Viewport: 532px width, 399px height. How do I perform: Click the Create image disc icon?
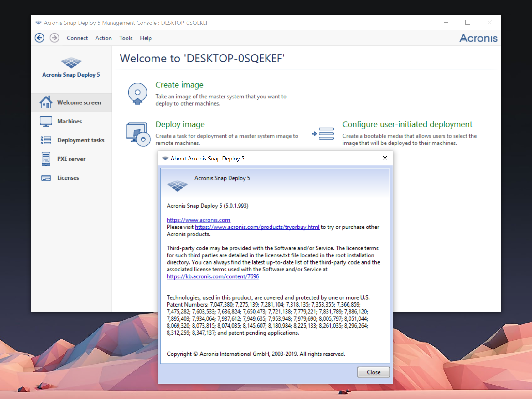click(x=137, y=93)
